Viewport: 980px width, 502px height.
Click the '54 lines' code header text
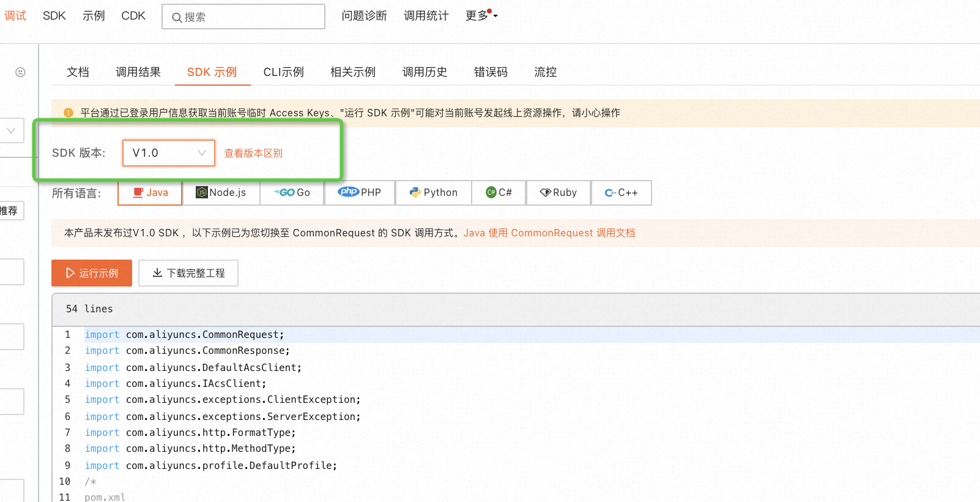(89, 309)
